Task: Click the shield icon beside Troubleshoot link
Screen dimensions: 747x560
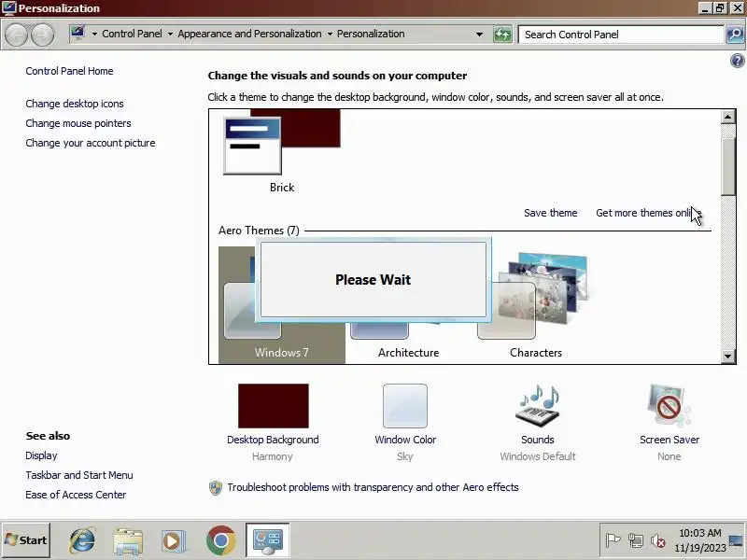Action: [216, 487]
